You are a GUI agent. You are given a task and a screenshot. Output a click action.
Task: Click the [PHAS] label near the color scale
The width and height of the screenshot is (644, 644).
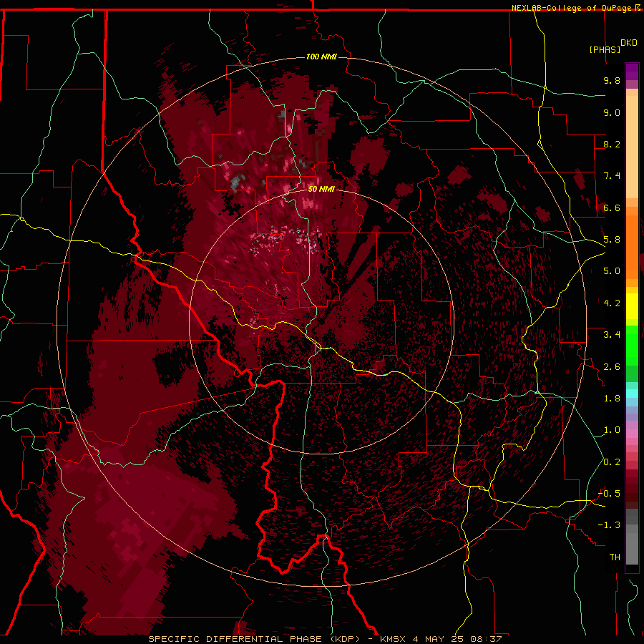[x=605, y=49]
